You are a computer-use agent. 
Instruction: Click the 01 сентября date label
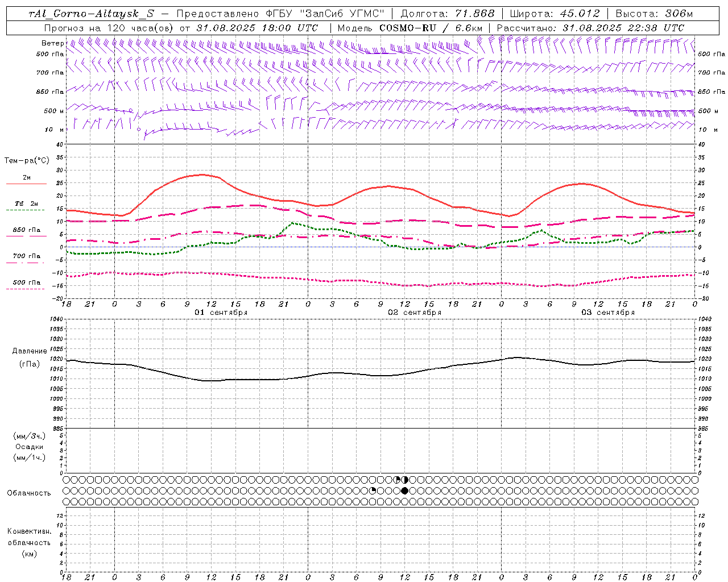pos(221,313)
